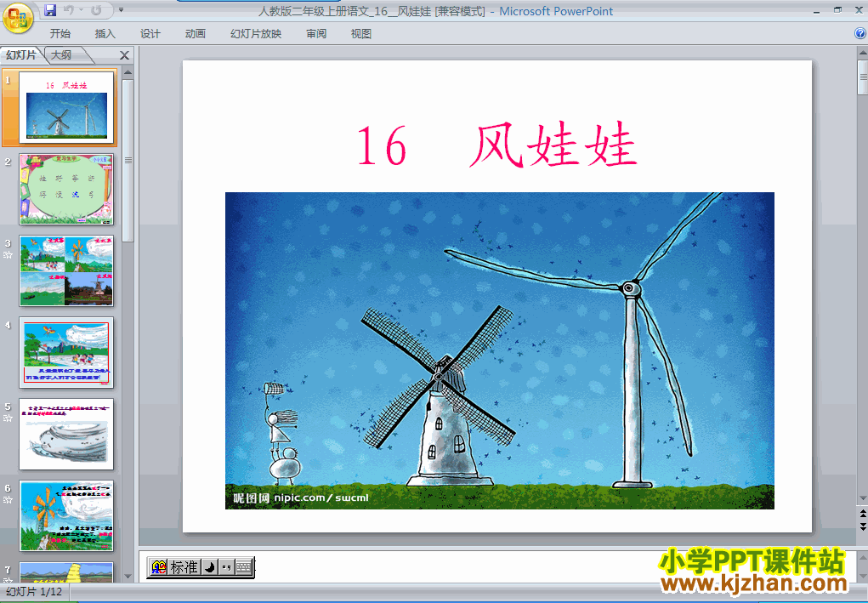The height and width of the screenshot is (603, 868).
Task: Toggle the IME punctuation mode icon
Action: (226, 567)
